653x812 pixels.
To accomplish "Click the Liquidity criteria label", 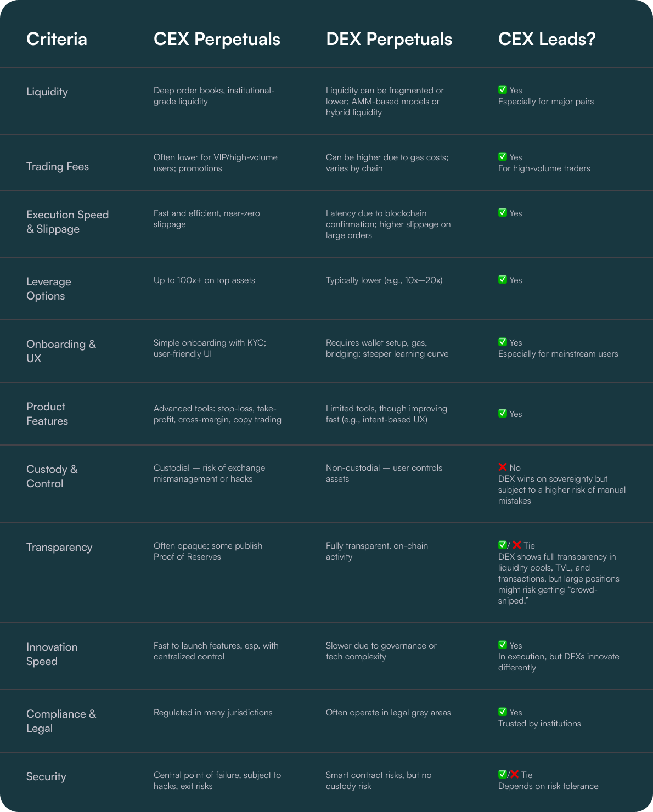I will point(47,92).
